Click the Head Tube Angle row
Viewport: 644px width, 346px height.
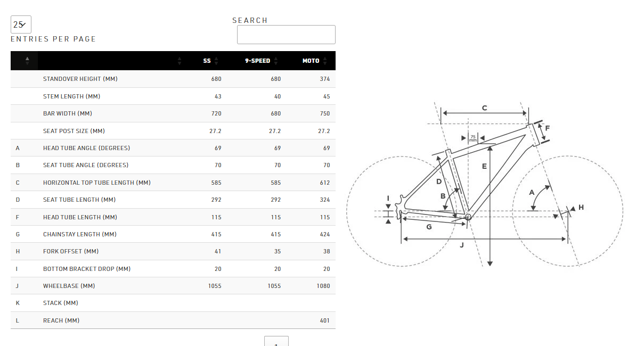(173, 148)
